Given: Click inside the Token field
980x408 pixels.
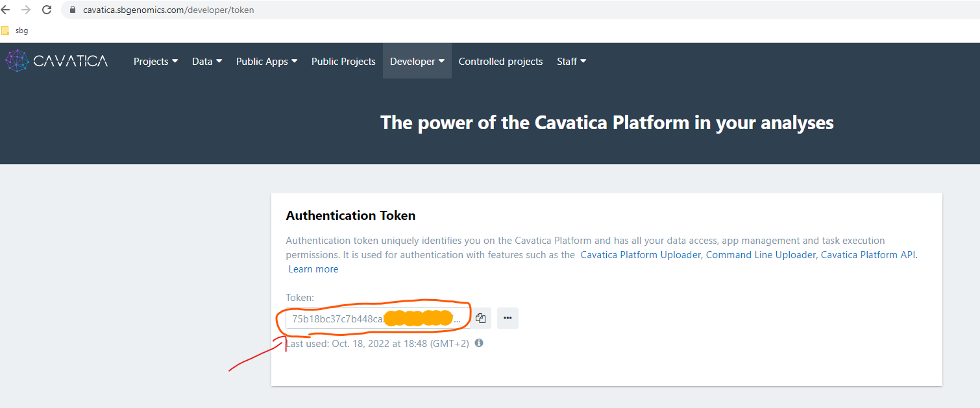Looking at the screenshot, I should click(378, 318).
